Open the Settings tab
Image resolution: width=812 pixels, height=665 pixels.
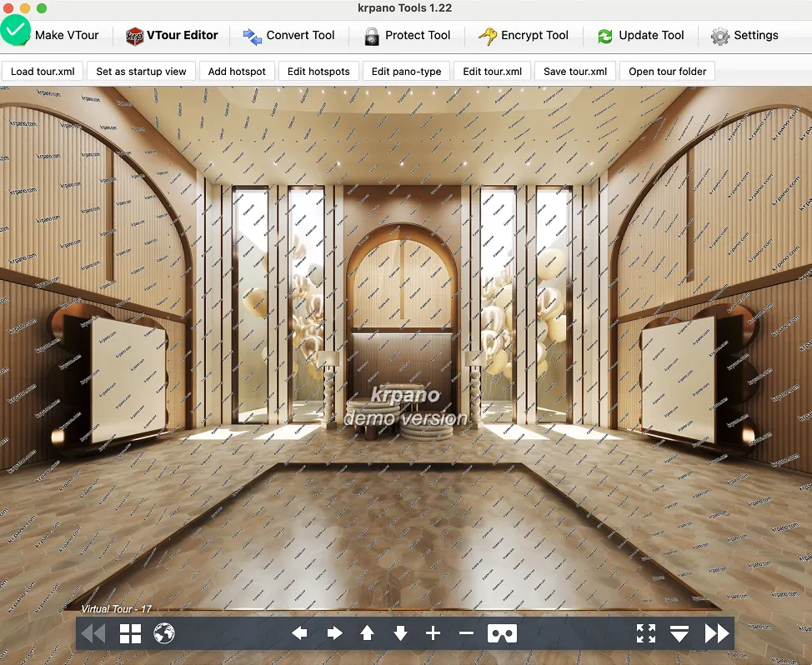[x=744, y=35]
